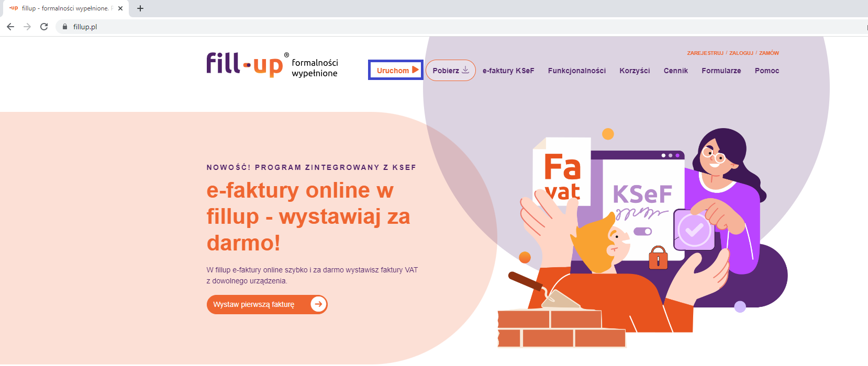Click the browser back arrow
This screenshot has height=366, width=868.
pos(10,27)
